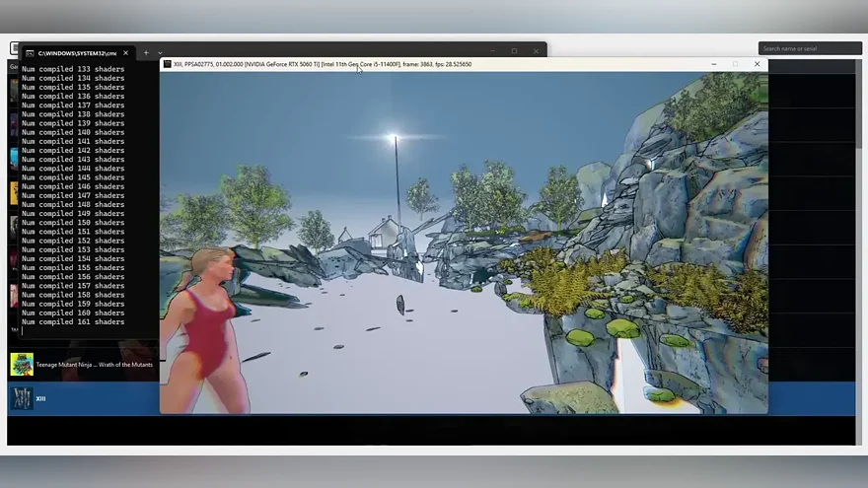Click the XIII game window title bar icon
The height and width of the screenshot is (488, 868).
167,64
